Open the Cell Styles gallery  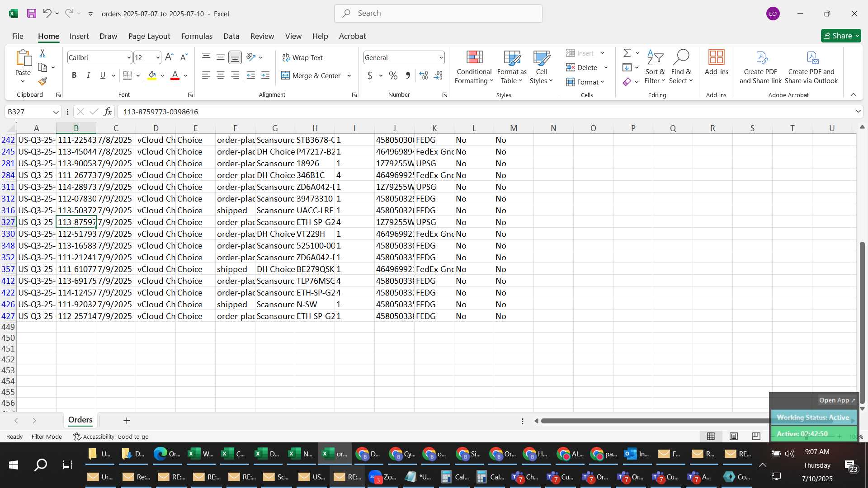[541, 67]
